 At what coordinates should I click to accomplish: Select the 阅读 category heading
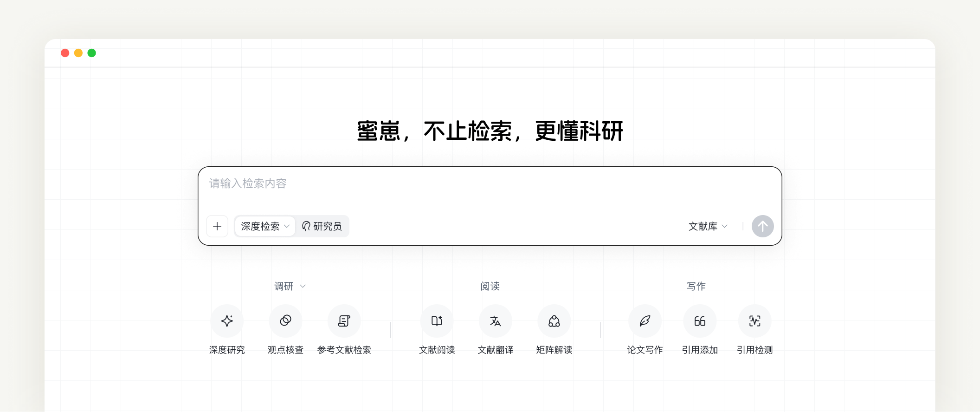coord(490,286)
